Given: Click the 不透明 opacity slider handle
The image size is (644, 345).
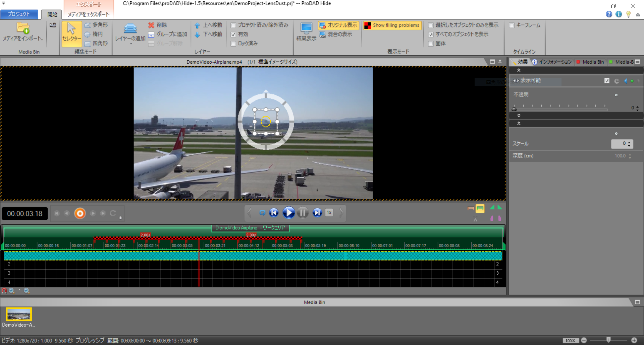Looking at the screenshot, I should coord(514,109).
